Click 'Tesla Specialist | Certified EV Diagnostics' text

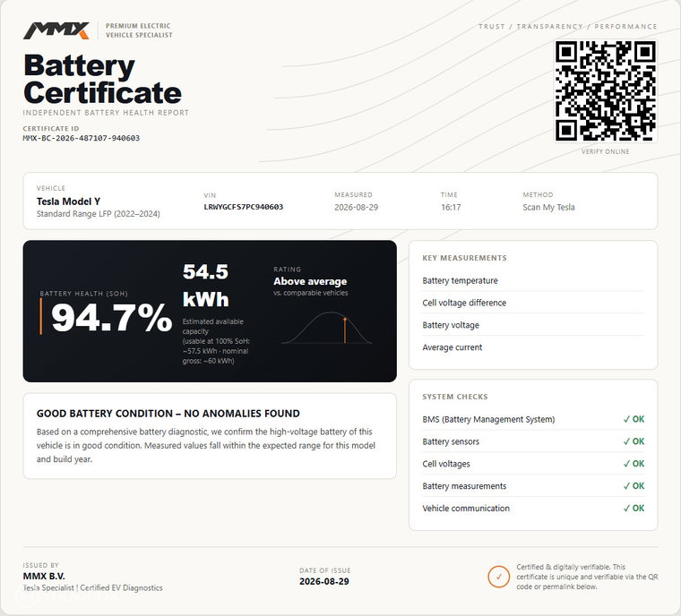tap(93, 587)
